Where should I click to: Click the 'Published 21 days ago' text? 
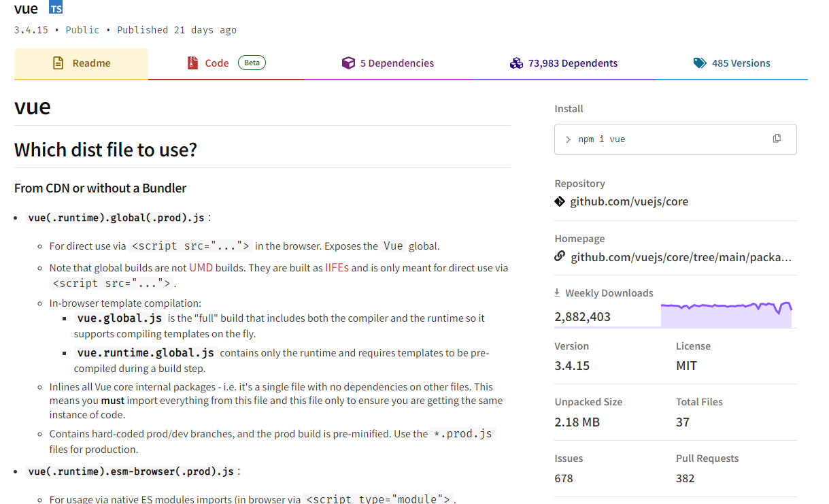coord(177,30)
